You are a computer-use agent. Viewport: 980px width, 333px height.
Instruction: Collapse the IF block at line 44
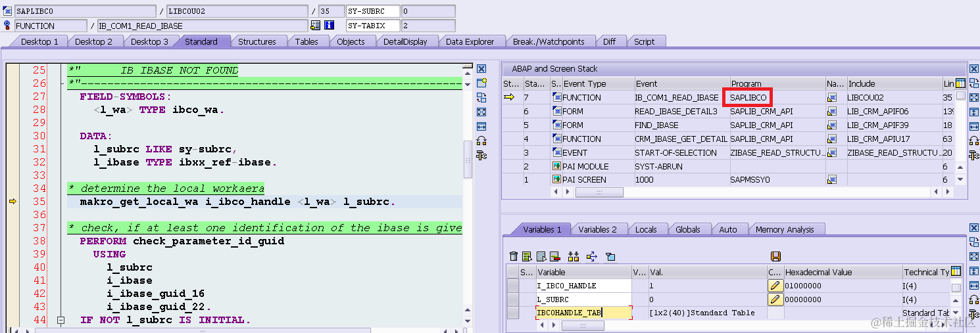tap(61, 320)
